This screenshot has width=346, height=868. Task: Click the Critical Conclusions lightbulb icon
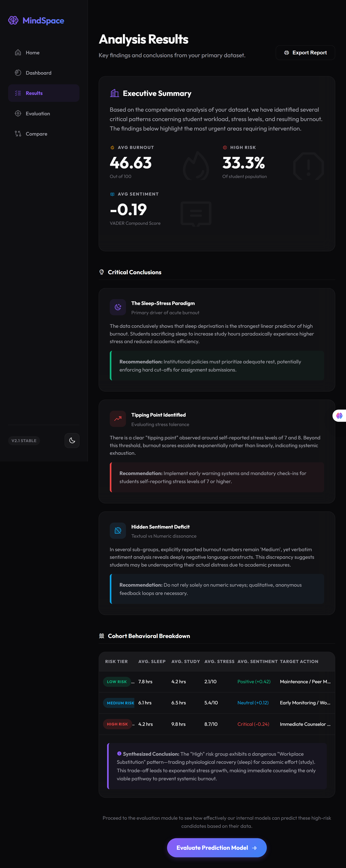102,272
